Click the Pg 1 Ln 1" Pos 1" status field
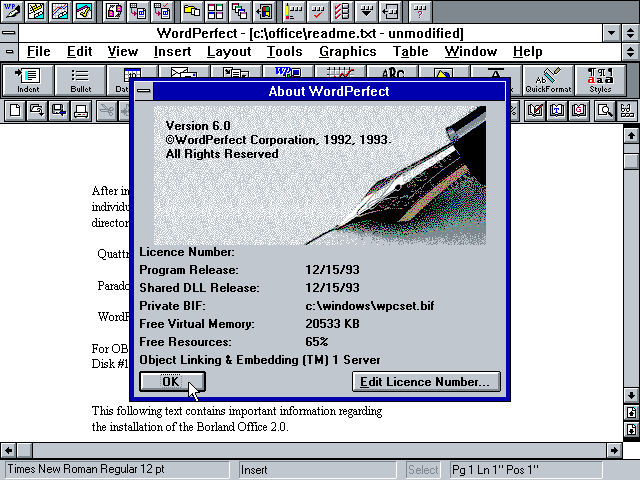This screenshot has height=480, width=640. (526, 470)
